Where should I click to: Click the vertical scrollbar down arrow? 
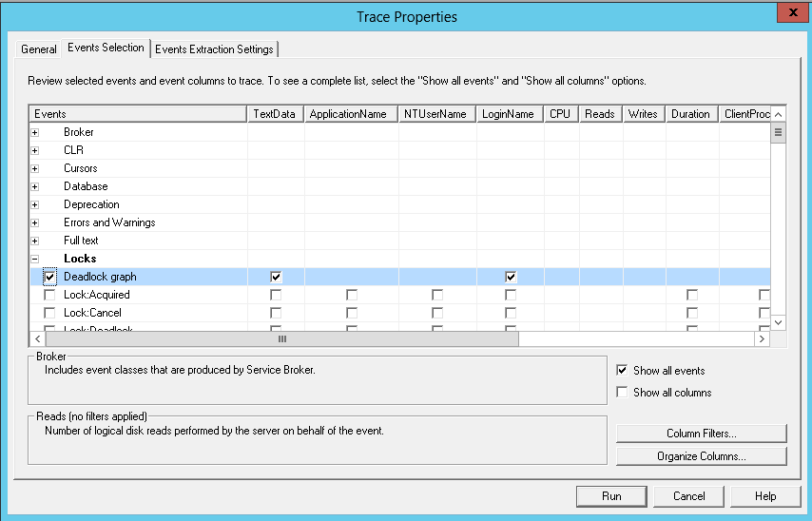tap(778, 322)
